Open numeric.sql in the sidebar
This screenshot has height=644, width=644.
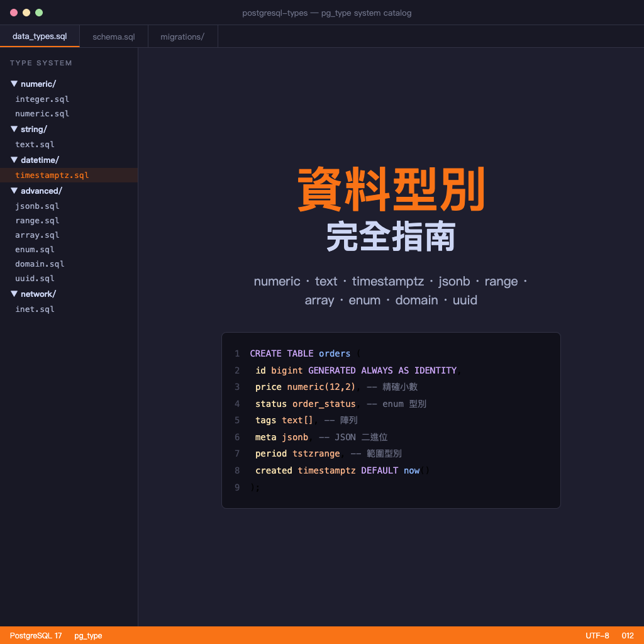tap(42, 113)
